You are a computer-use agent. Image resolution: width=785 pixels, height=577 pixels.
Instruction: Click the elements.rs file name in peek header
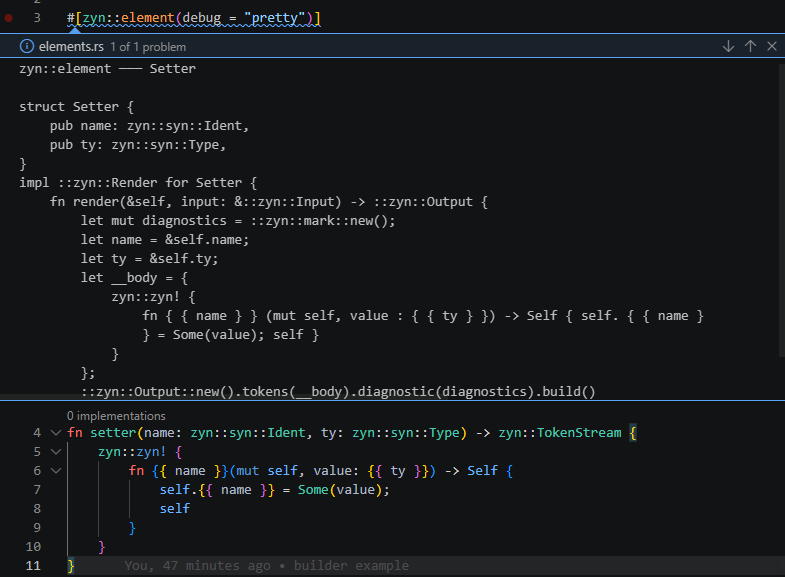pyautogui.click(x=71, y=47)
